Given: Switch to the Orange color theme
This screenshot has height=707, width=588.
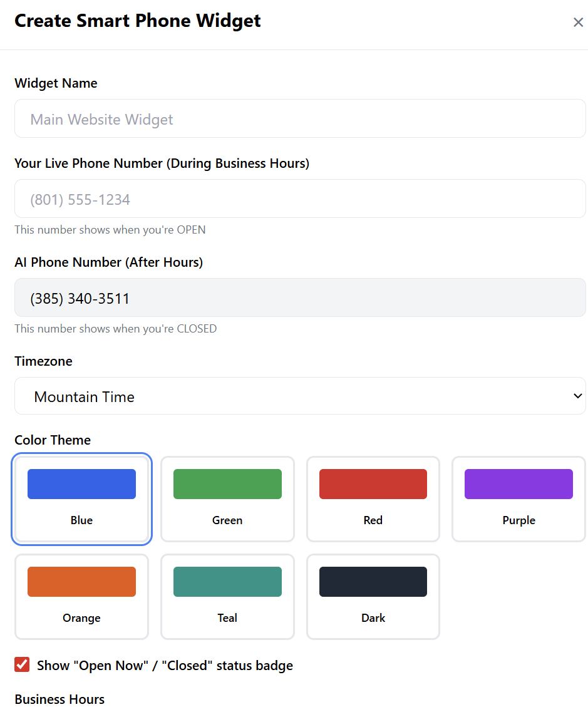Looking at the screenshot, I should tap(81, 597).
